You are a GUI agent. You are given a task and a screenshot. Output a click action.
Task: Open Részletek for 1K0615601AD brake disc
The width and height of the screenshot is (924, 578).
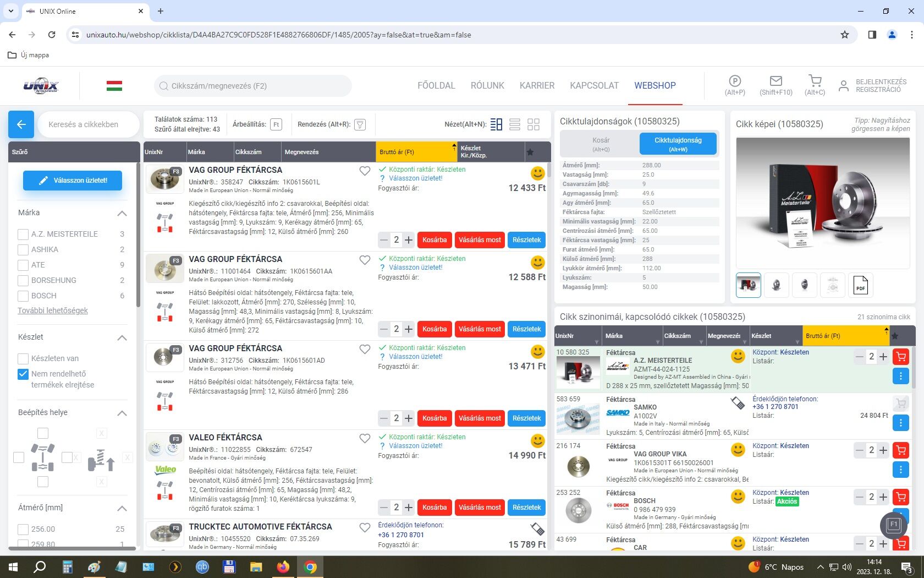(526, 418)
